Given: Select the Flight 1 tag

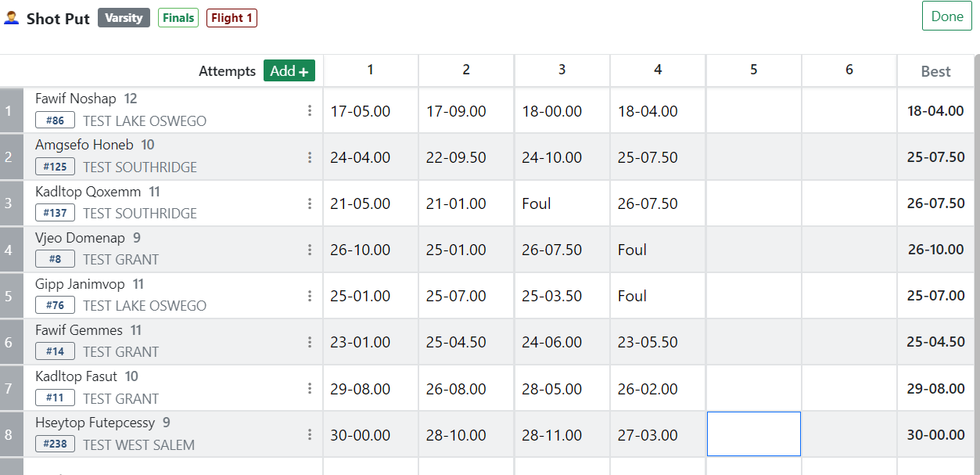Looking at the screenshot, I should click(x=232, y=18).
